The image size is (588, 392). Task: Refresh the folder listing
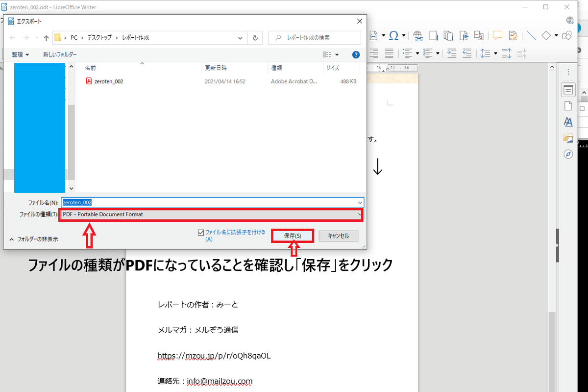255,37
